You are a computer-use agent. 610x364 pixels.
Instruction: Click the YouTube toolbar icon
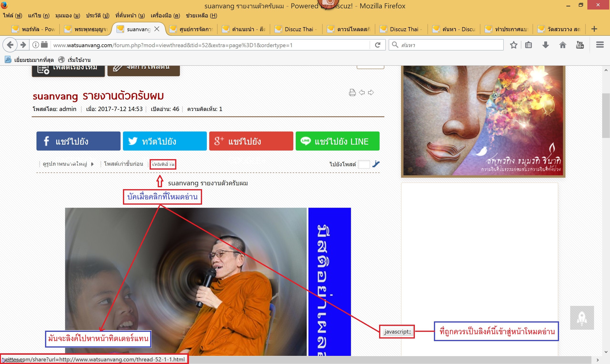[579, 45]
